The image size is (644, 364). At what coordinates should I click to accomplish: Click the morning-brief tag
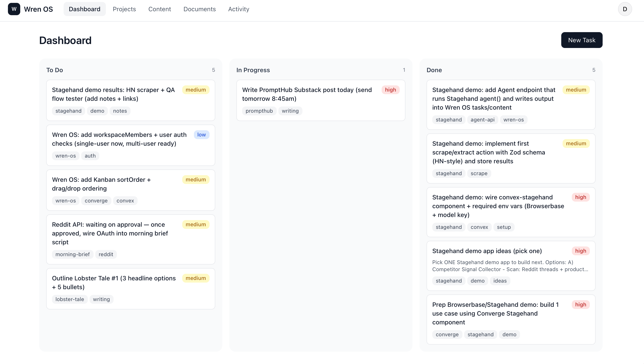(72, 254)
